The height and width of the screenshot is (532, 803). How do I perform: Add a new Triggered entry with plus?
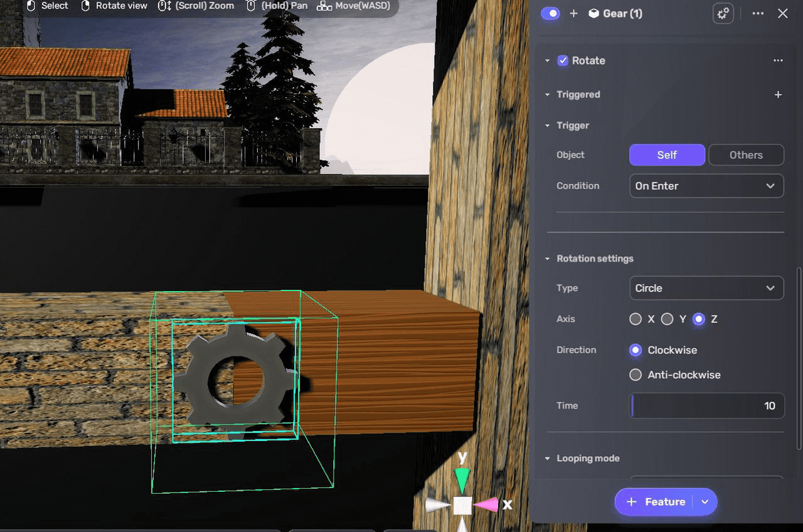pyautogui.click(x=778, y=95)
